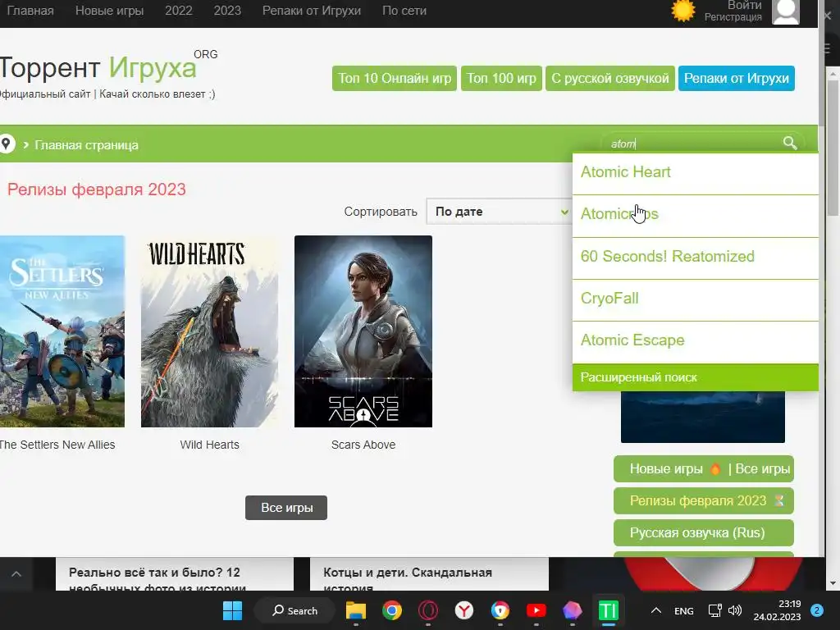840x630 pixels.
Task: Toggle the sun theme switch icon
Action: point(683,11)
